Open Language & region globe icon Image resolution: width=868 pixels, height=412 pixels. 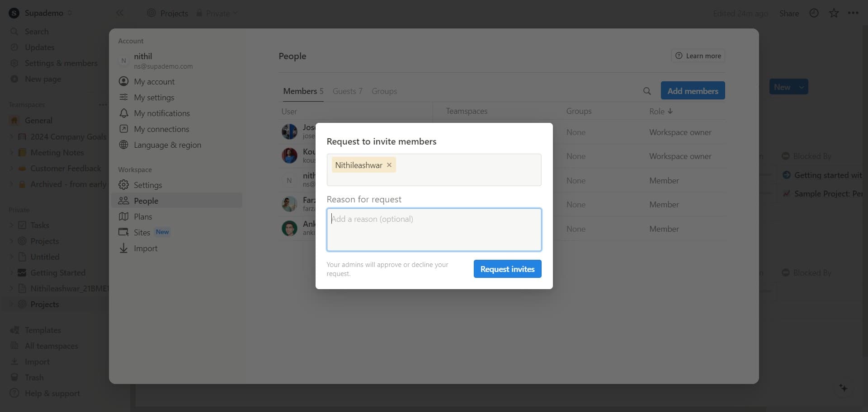123,145
